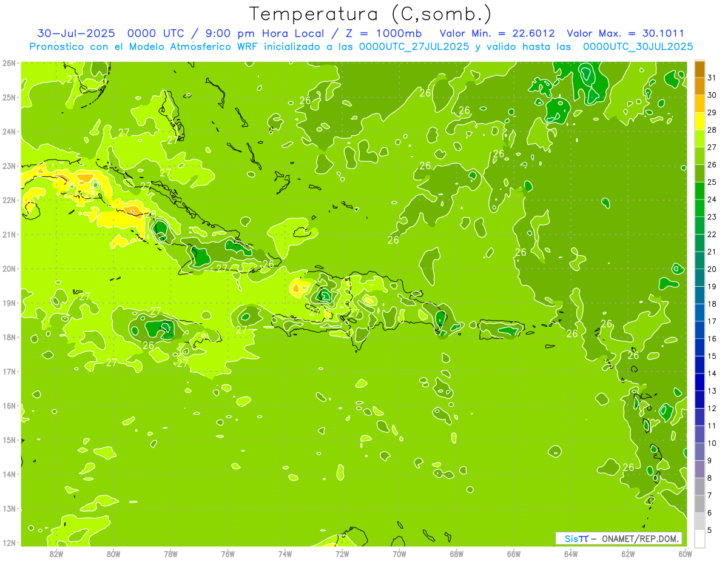Click the '26' value on the color scale
The height and width of the screenshot is (562, 728).
(x=712, y=164)
